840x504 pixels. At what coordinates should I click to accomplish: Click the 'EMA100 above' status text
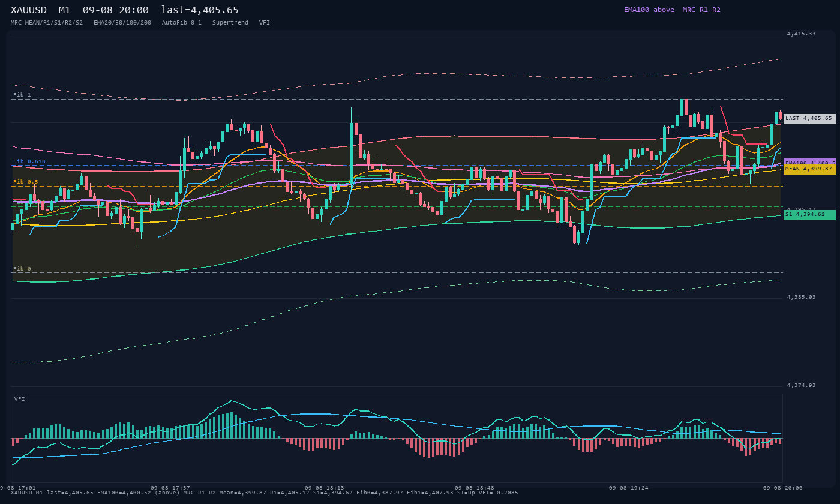[x=649, y=10]
